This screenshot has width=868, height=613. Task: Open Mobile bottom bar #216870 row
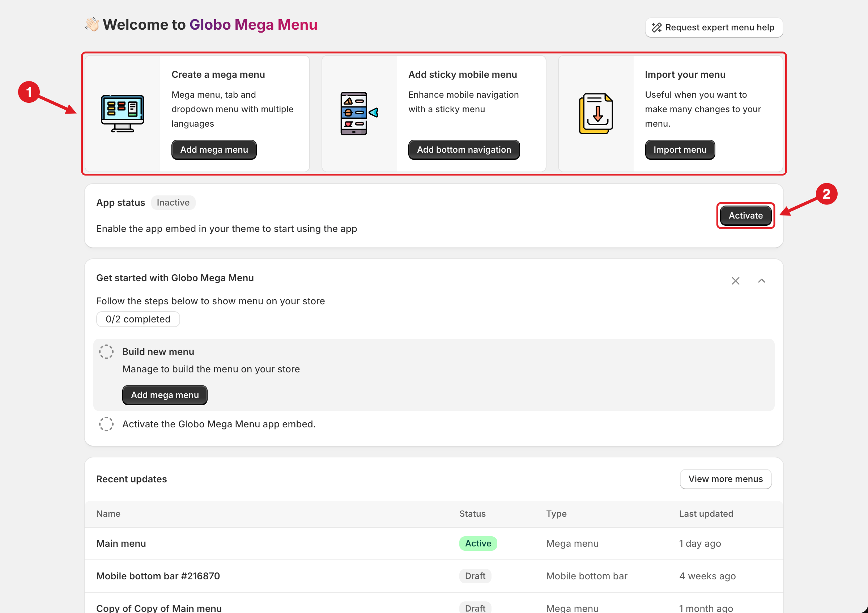coord(434,576)
